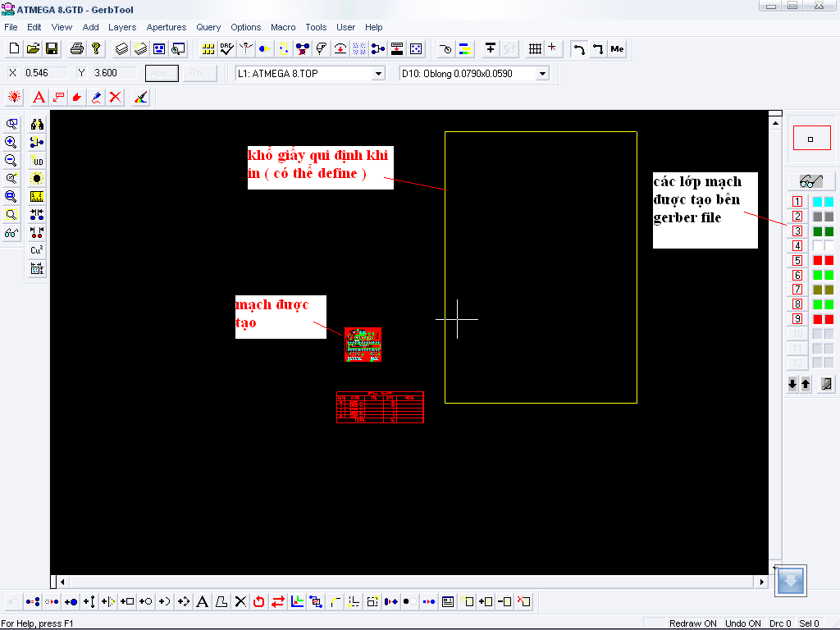Click the X coordinate field showing 0.546
The height and width of the screenshot is (630, 840).
pyautogui.click(x=46, y=73)
